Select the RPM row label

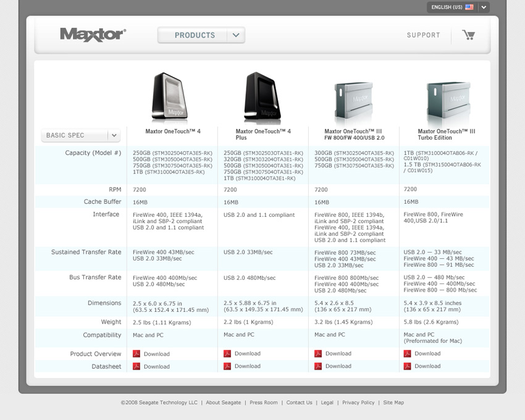coord(115,190)
